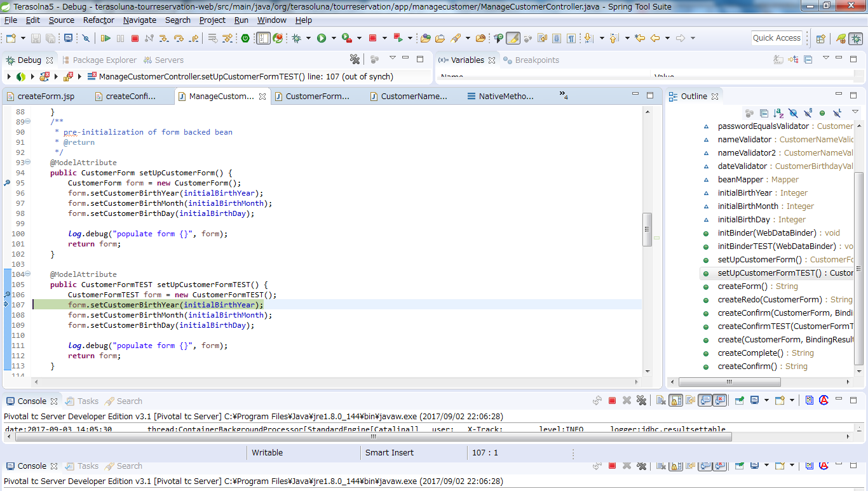The width and height of the screenshot is (868, 491).
Task: Toggle Hide Local Types in Outline
Action: pyautogui.click(x=837, y=113)
